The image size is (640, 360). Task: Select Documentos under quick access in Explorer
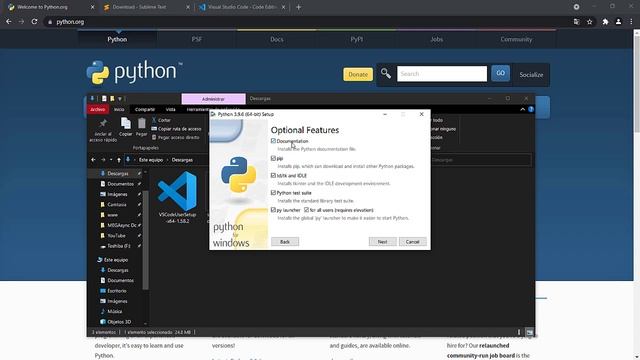pyautogui.click(x=120, y=184)
